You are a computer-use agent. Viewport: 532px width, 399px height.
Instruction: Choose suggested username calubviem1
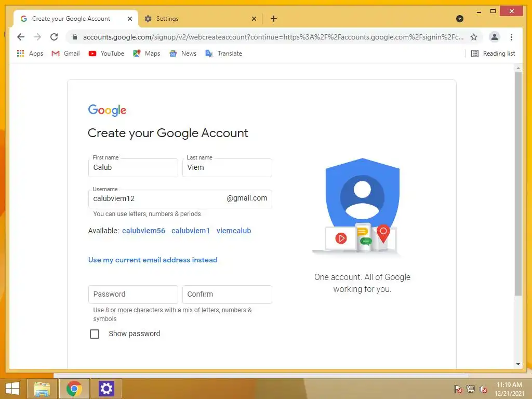[x=190, y=231]
